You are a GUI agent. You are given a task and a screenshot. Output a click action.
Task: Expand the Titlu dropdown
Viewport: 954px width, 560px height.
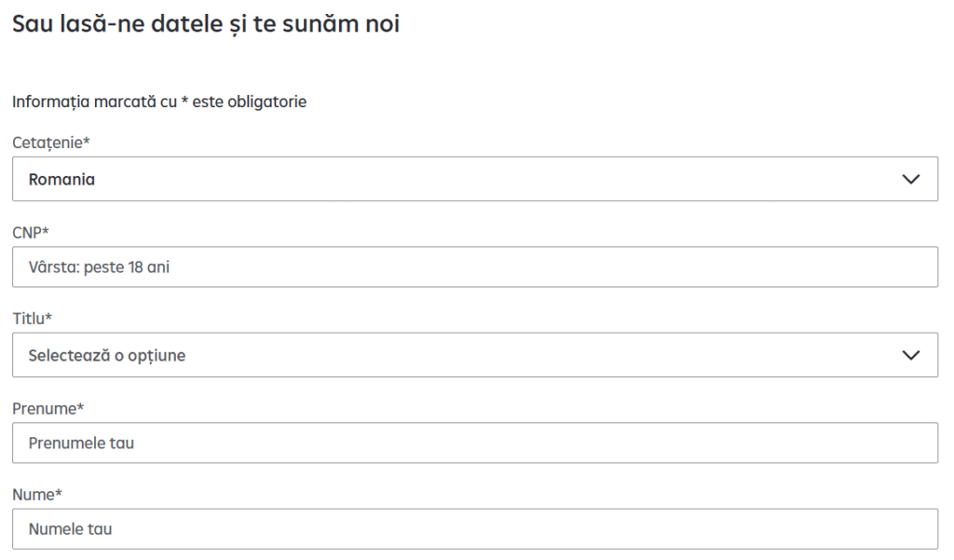click(474, 355)
